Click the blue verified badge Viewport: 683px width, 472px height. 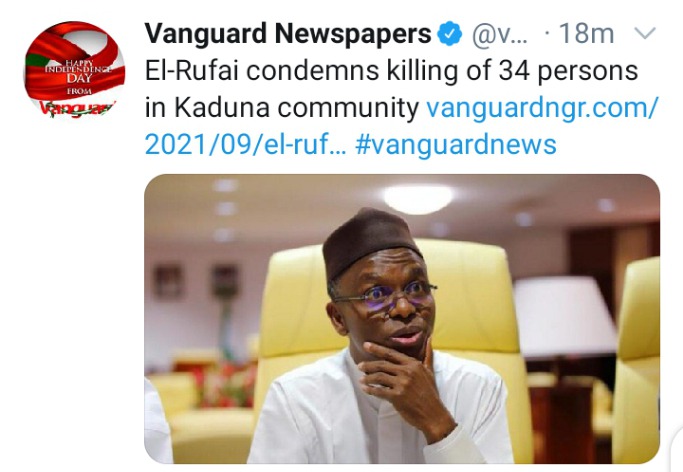449,34
